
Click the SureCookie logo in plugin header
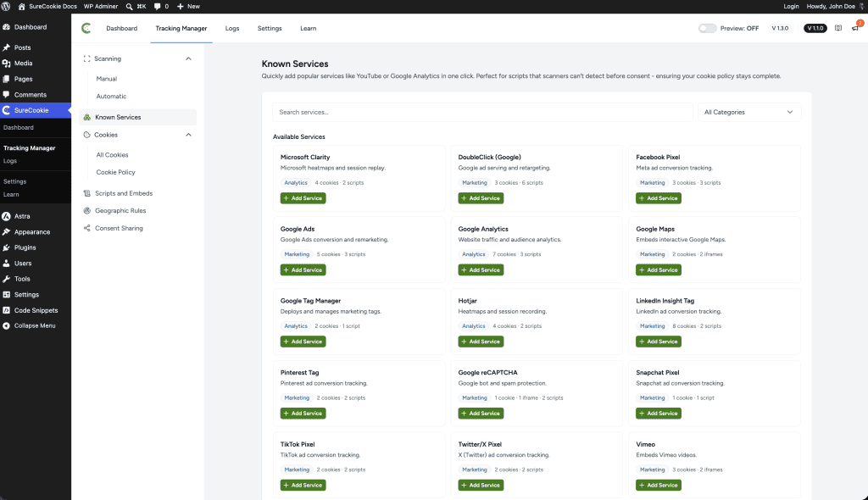pos(86,28)
